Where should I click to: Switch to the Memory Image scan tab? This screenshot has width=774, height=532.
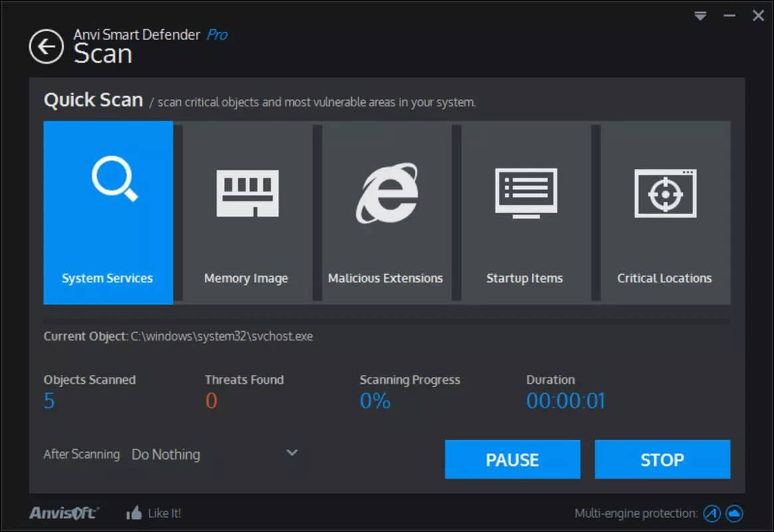[x=247, y=278]
